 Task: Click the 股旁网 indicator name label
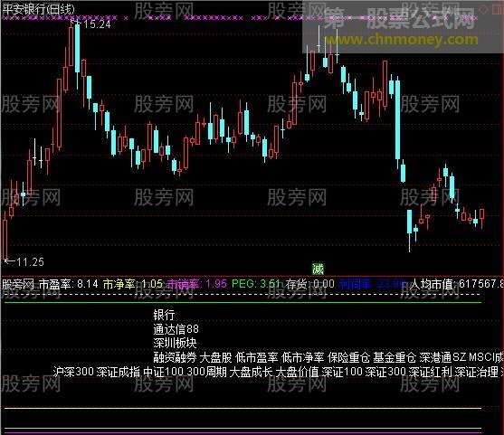point(18,284)
